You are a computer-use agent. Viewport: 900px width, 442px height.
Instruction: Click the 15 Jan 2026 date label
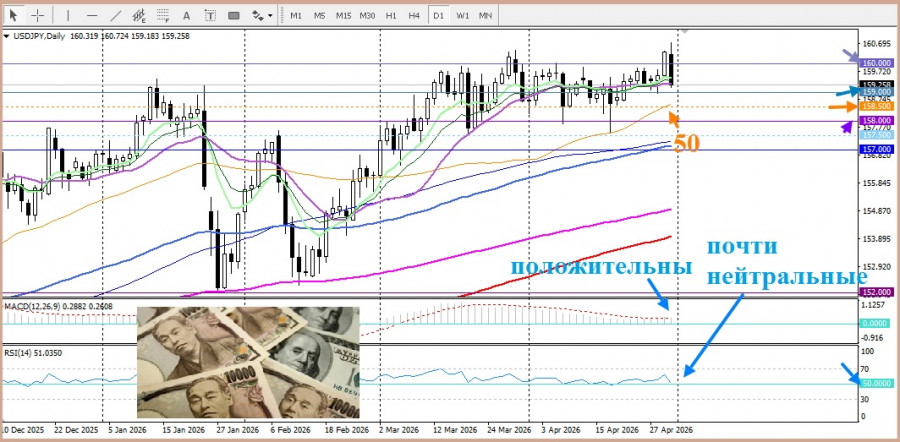pos(185,429)
